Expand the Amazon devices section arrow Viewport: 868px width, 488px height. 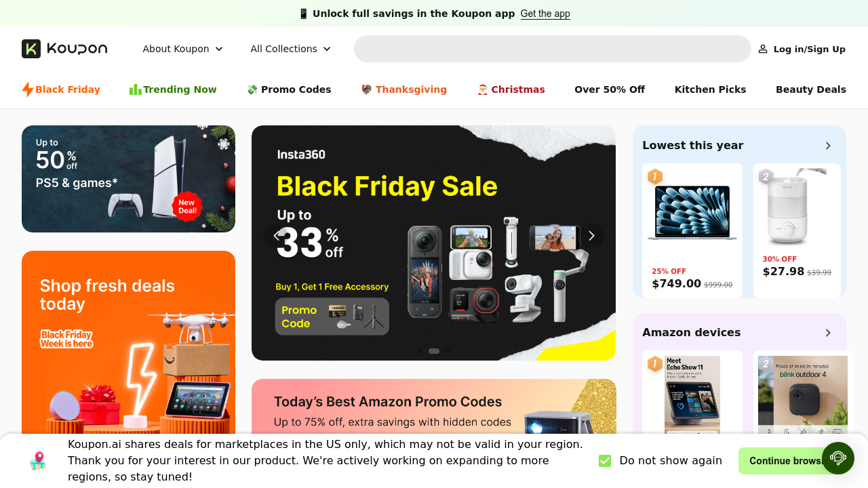coord(828,333)
